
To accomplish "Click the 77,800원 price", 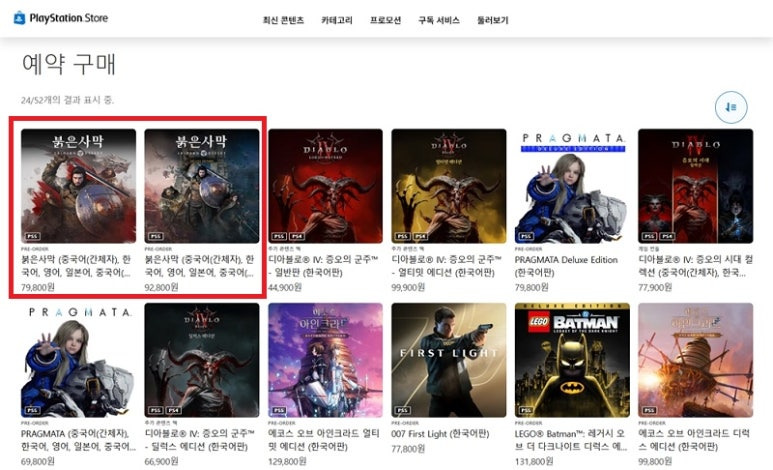I will coord(408,449).
